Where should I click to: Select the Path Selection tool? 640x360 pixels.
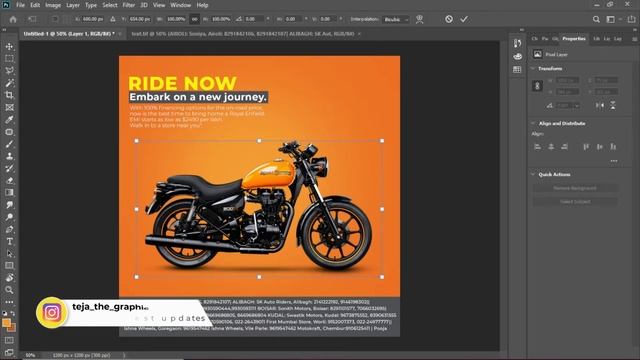[x=9, y=253]
